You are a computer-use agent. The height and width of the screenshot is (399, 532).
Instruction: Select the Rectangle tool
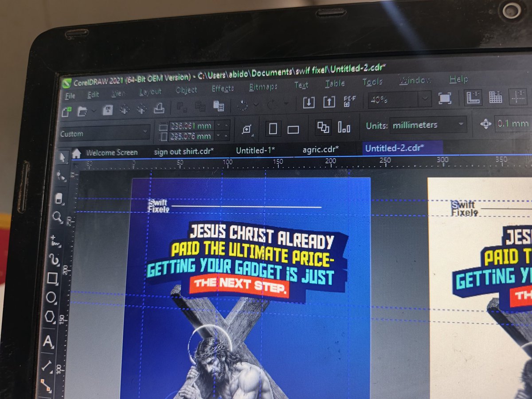tap(52, 278)
